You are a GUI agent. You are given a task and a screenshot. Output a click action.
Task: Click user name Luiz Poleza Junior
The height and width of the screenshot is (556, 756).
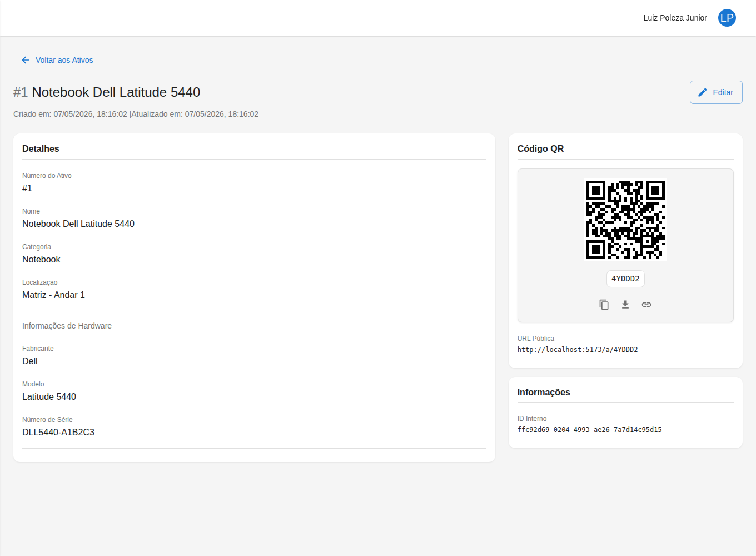675,18
